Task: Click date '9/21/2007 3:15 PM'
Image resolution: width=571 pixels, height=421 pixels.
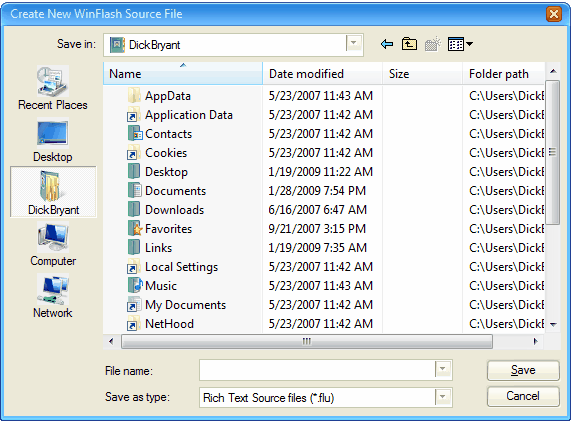Action: click(317, 229)
